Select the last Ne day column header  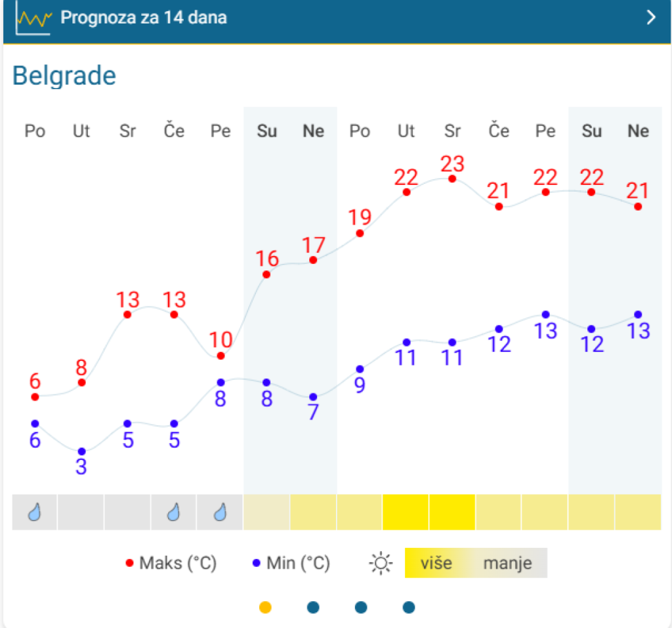point(638,131)
